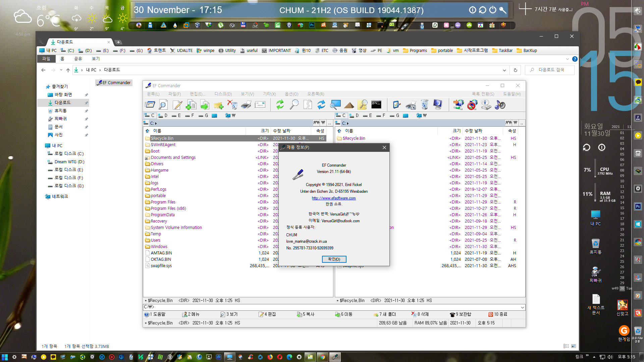Expand the Explorer address bar history dropdown
This screenshot has height=362, width=644.
[x=504, y=70]
